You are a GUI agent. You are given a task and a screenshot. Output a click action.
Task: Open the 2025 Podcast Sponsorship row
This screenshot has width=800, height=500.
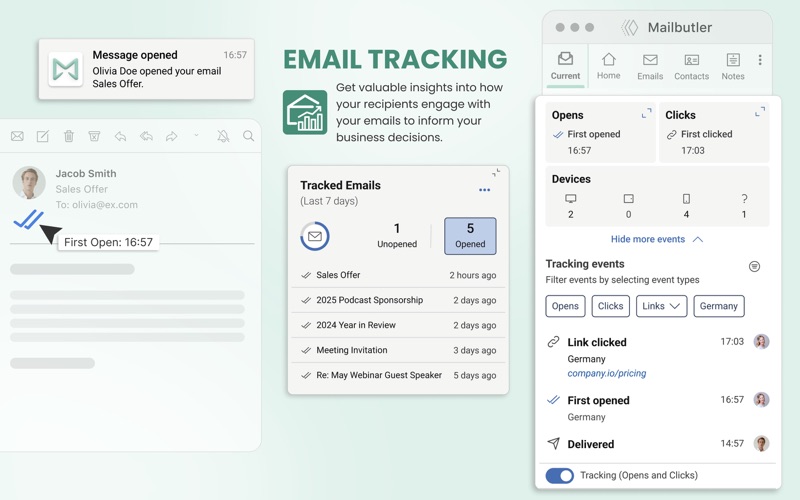coord(398,300)
